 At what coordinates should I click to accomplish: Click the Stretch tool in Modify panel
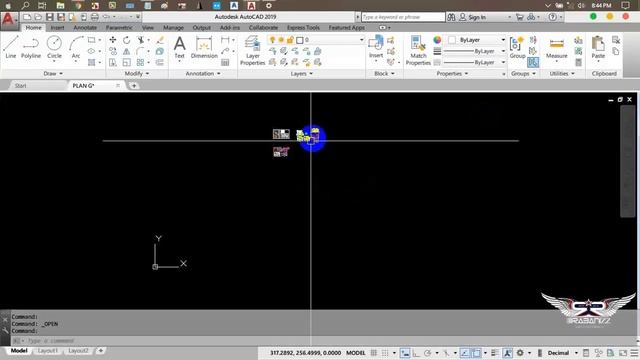pyautogui.click(x=113, y=62)
